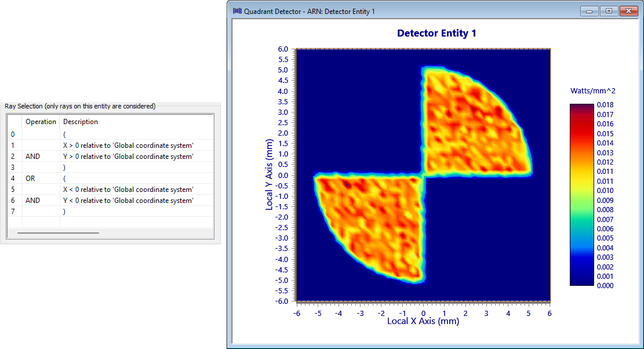Click the Quadrant Detector window title icon
The image size is (644, 349).
(237, 11)
